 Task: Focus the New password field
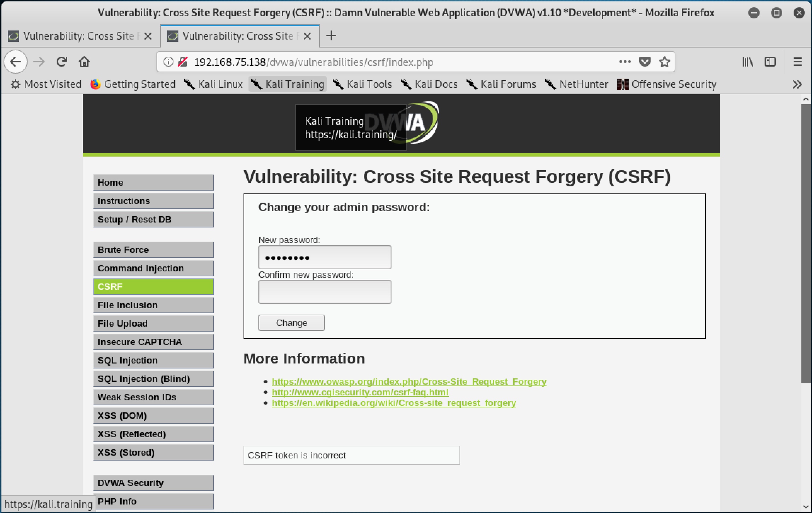coord(325,257)
